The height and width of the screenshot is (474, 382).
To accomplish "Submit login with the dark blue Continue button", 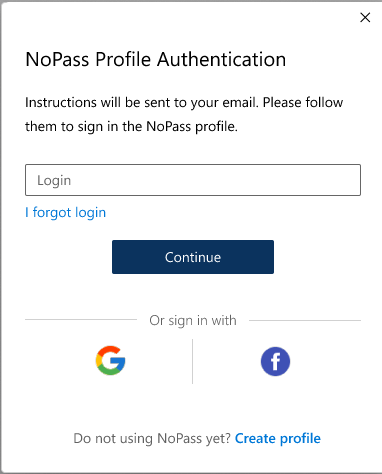I will [193, 257].
